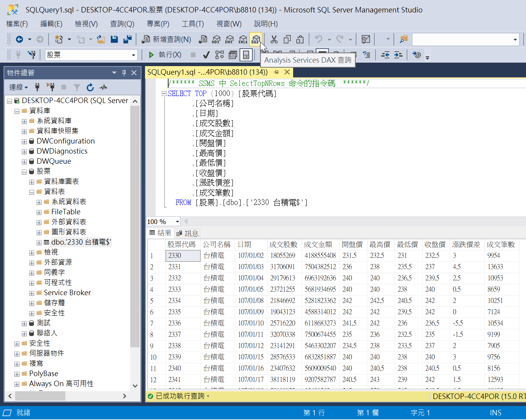Run the query with 執行(X)
Image resolution: width=526 pixels, height=420 pixels.
point(165,55)
